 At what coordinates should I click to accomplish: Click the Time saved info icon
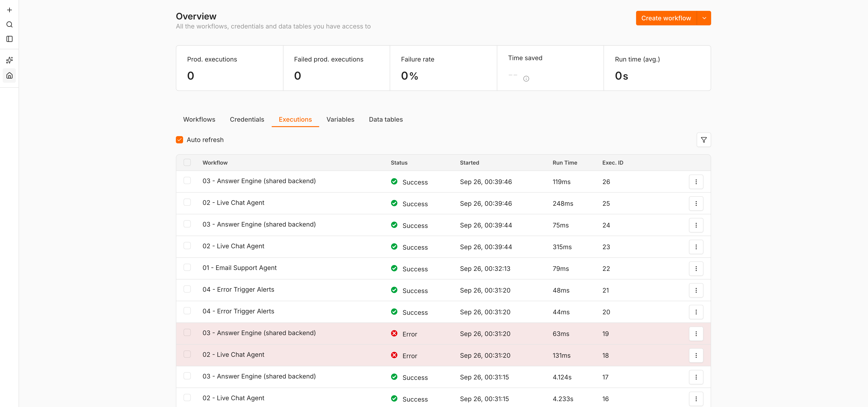526,79
